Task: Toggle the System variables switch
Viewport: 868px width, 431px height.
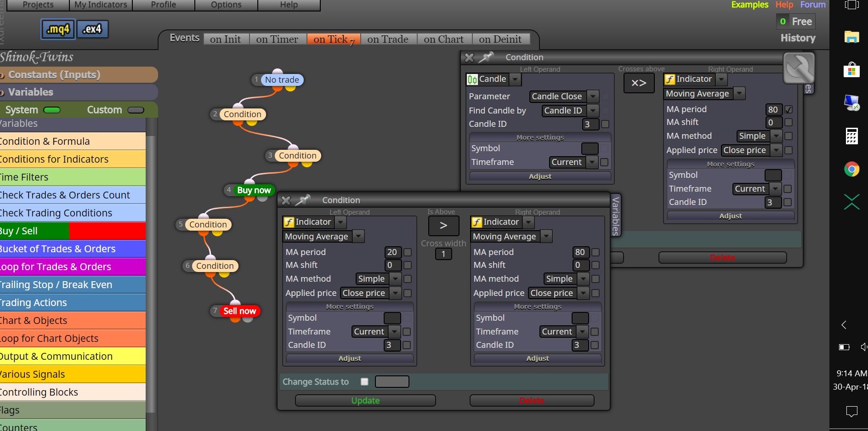Action: pos(52,110)
